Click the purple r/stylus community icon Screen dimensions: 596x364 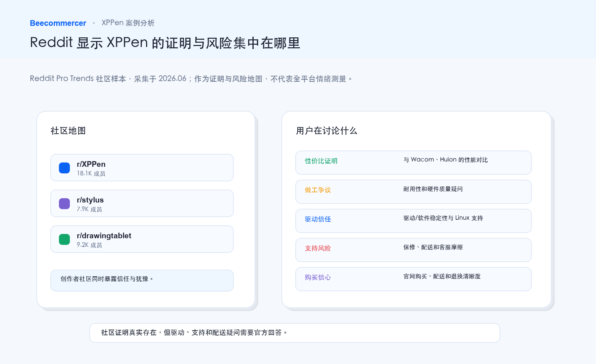tap(64, 204)
